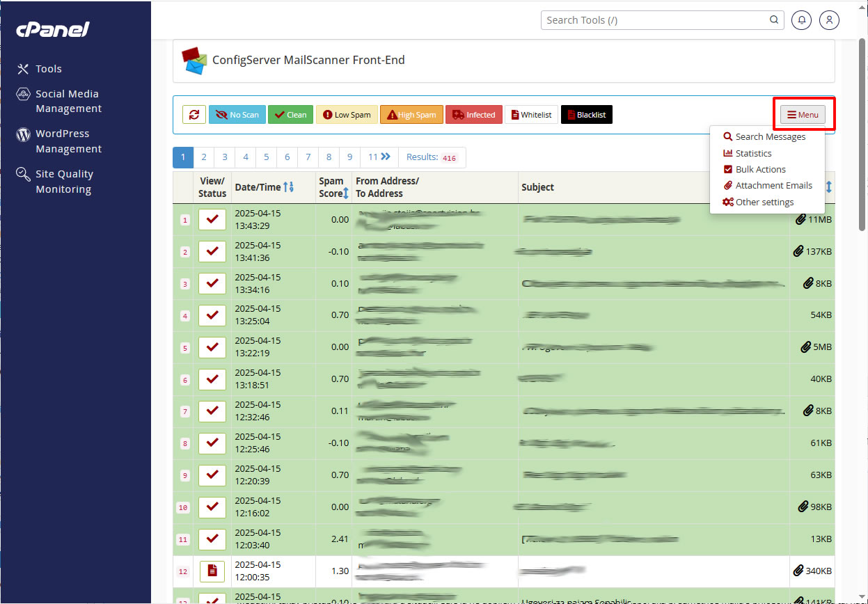Viewport: 868px width, 604px height.
Task: Open Site Quality Monitoring in sidebar
Action: (x=64, y=182)
